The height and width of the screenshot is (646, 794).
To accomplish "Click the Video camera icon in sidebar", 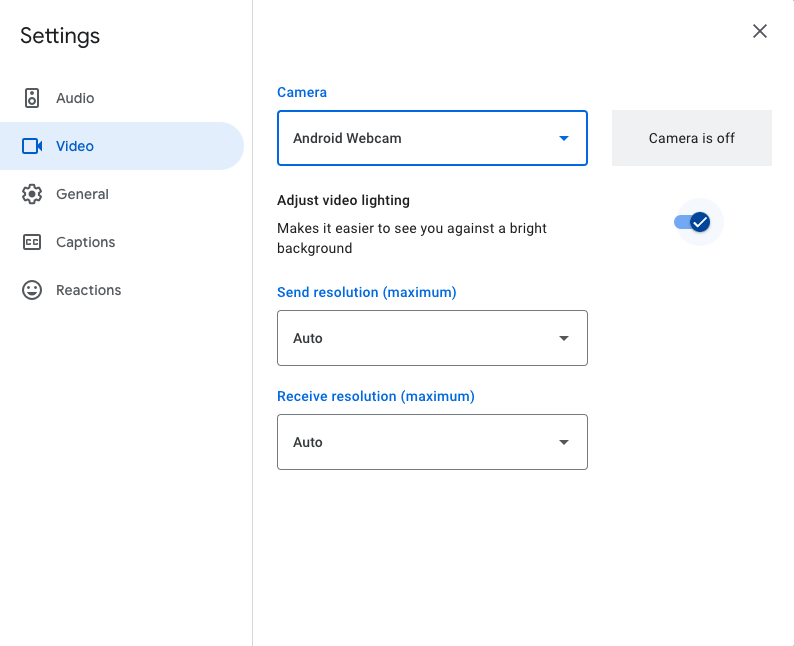I will [x=32, y=146].
